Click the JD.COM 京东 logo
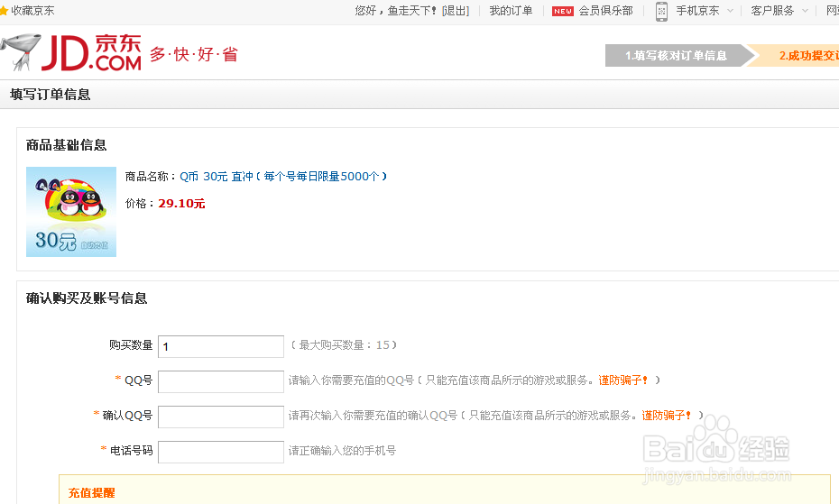Image resolution: width=839 pixels, height=504 pixels. pos(91,52)
